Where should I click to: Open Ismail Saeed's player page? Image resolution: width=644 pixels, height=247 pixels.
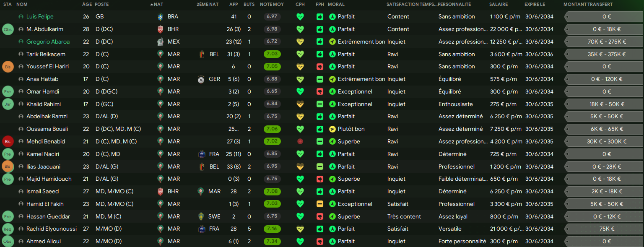42,192
